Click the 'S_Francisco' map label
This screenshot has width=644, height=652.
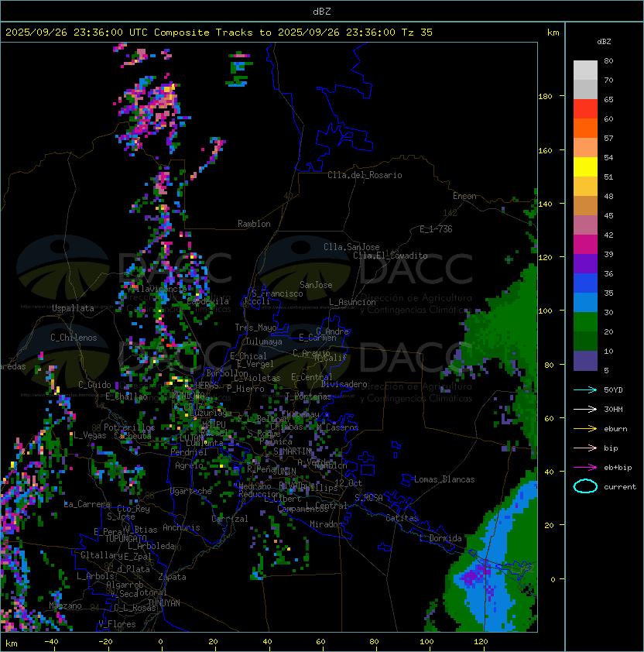pos(277,293)
